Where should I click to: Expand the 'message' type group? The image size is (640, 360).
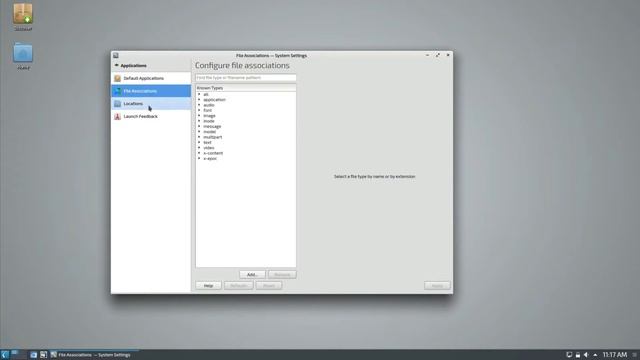point(199,126)
